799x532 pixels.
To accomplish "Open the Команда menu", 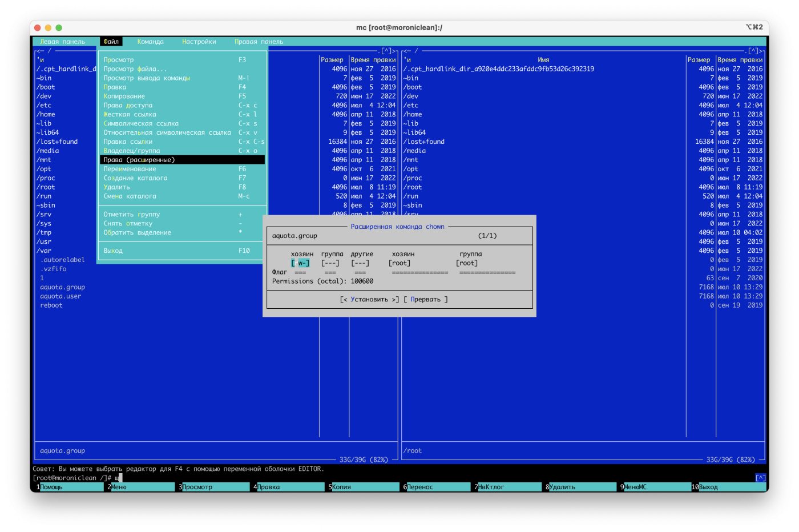I will tap(151, 42).
